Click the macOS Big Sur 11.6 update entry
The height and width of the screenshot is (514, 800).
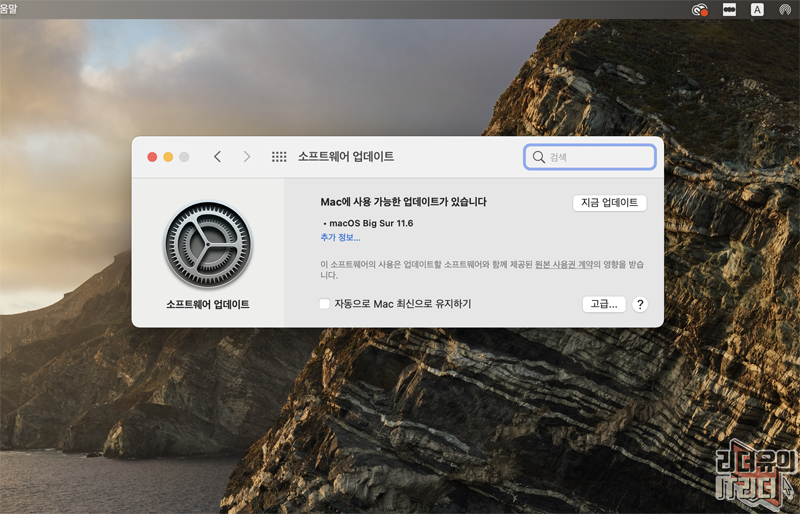click(x=371, y=223)
